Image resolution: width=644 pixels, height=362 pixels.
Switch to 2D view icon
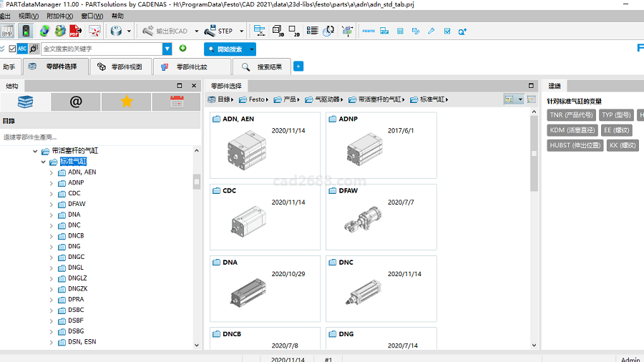coord(294,31)
